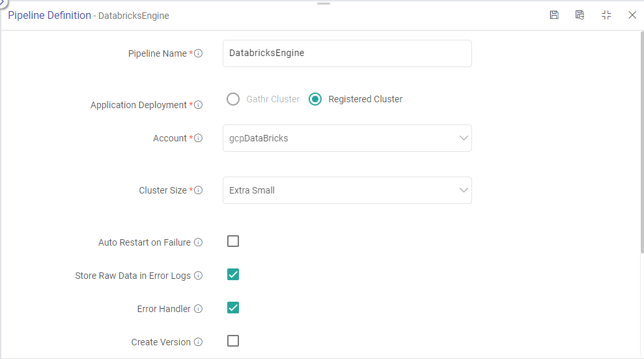Click the Application Deployment label

(x=139, y=105)
